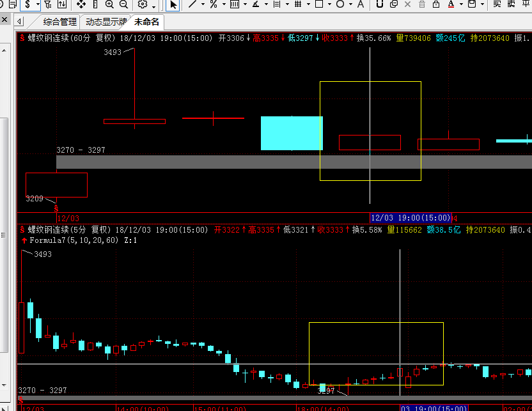Screen dimensions: 532x411
Task: Expand the ellipse tool dropdown
Action: coord(350,4)
